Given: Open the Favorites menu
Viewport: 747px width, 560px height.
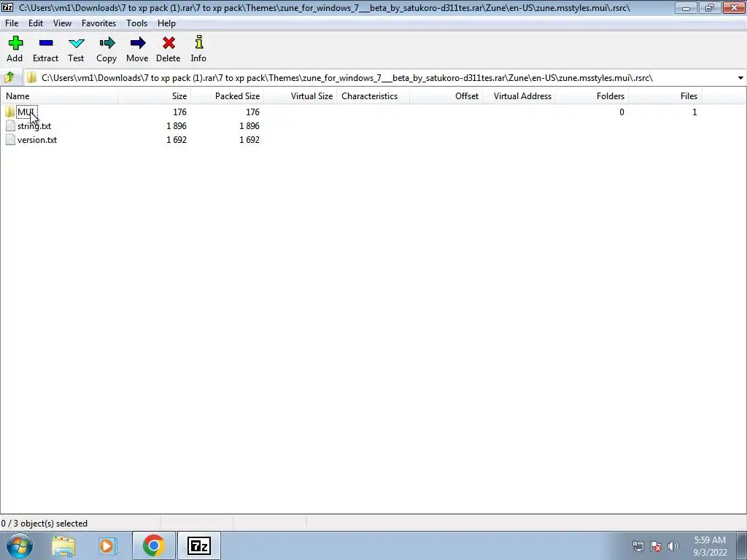Looking at the screenshot, I should 98,23.
